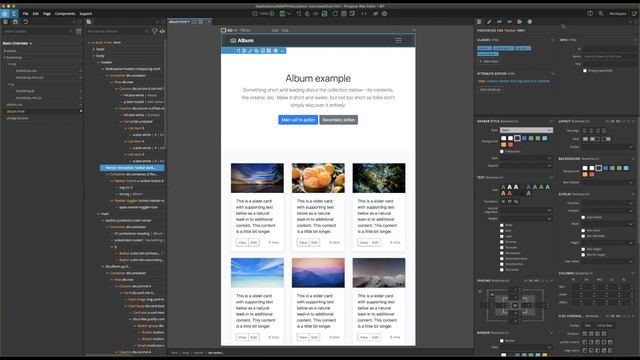Toggle the checkbox below Title field
640x360 pixels.
click(x=585, y=71)
